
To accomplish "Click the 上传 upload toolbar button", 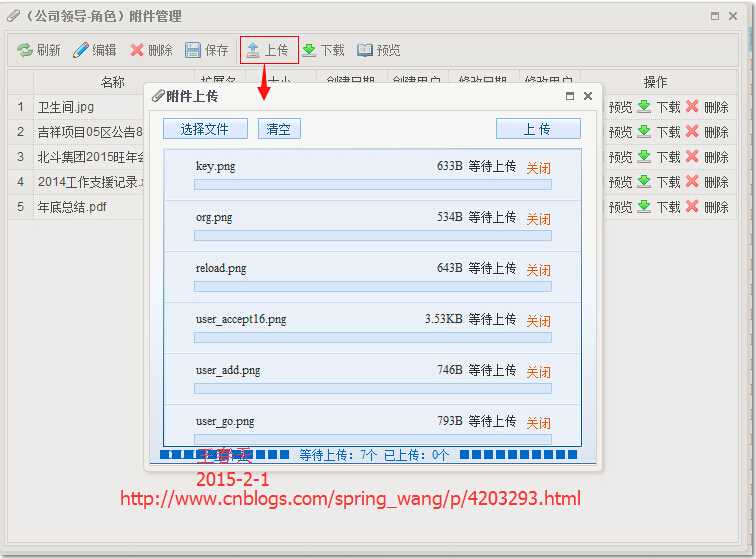I will [268, 50].
